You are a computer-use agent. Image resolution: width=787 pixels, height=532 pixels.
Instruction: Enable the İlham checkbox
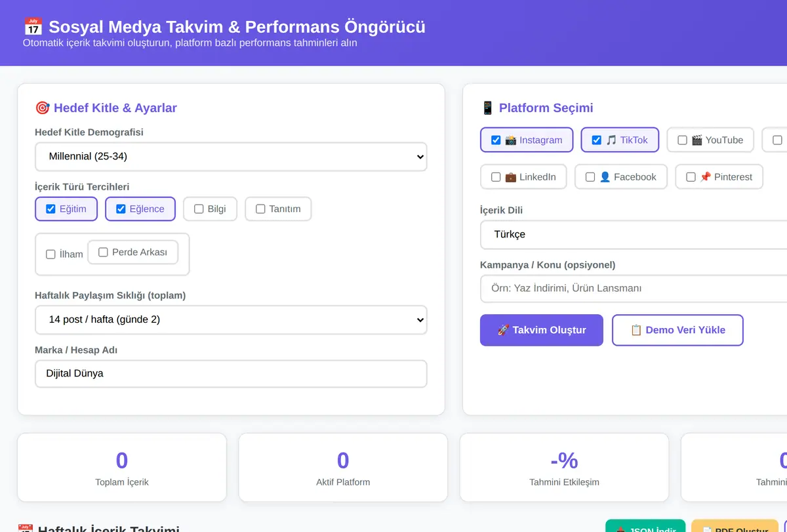point(50,254)
